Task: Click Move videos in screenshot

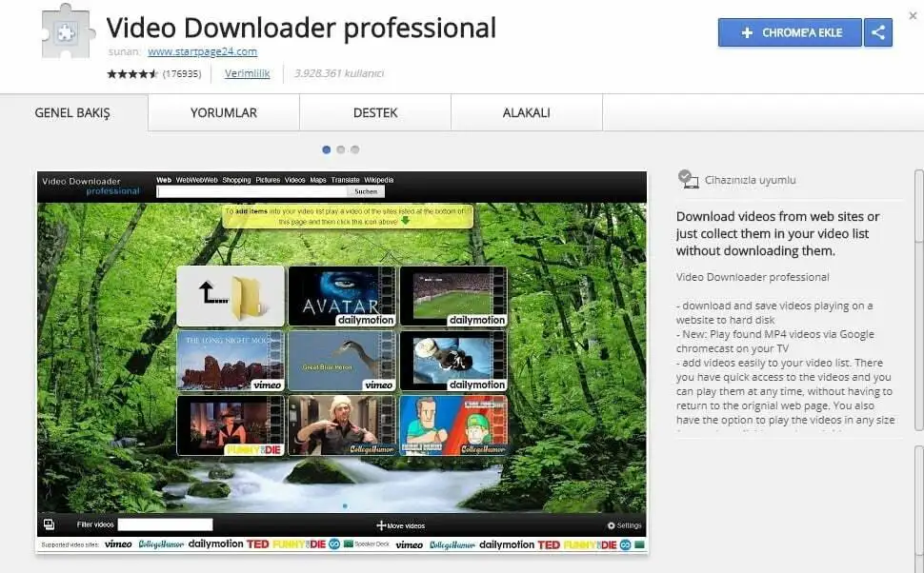Action: (401, 525)
